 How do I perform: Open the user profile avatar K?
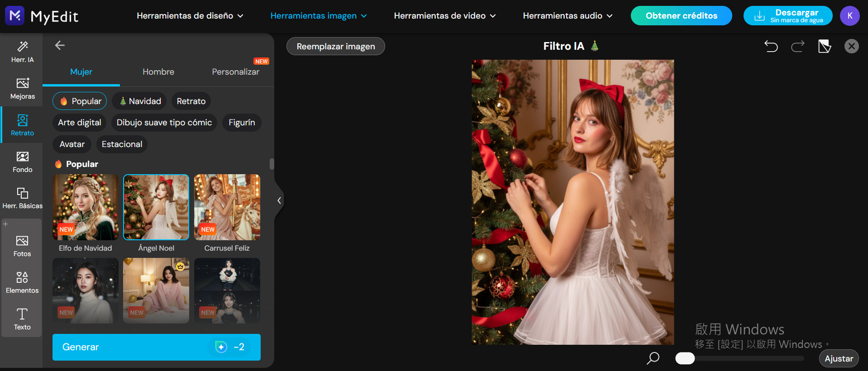coord(849,16)
